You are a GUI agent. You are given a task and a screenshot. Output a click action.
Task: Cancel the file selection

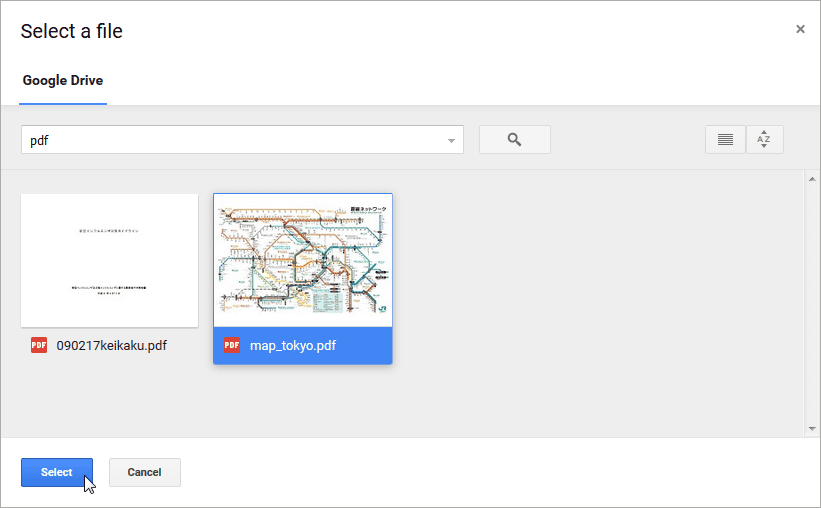[145, 472]
